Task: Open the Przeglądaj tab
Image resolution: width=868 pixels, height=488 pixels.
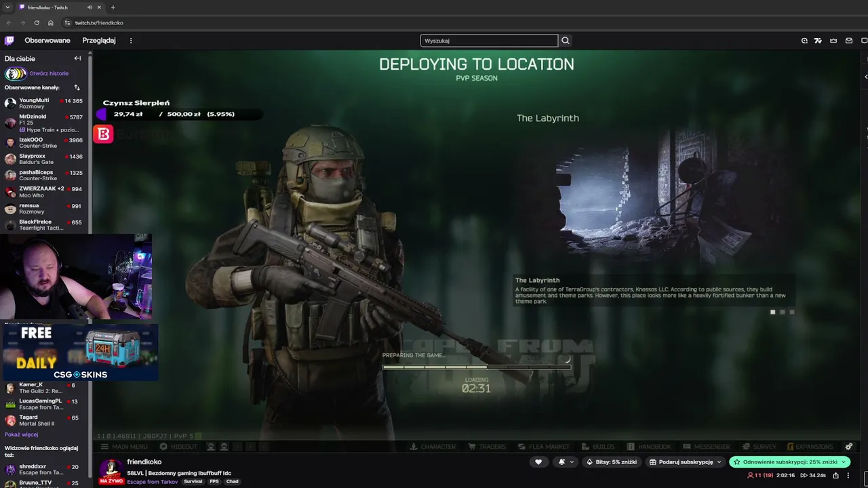Action: (99, 41)
